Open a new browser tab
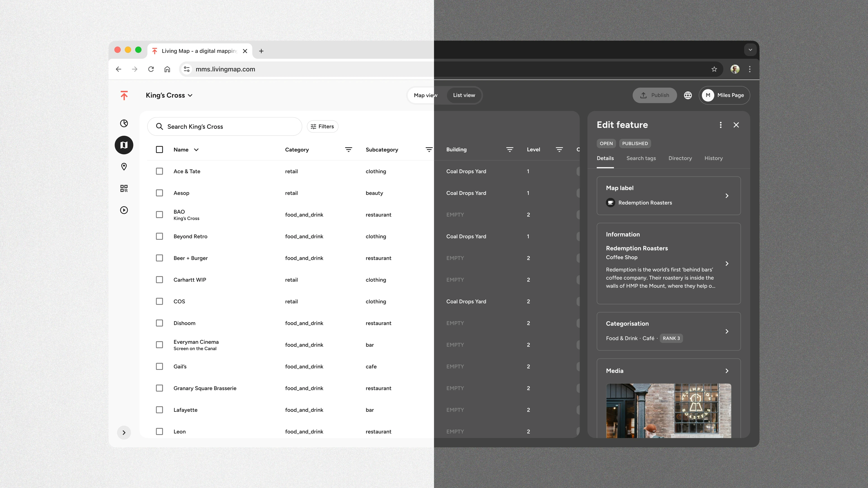 [x=261, y=51]
